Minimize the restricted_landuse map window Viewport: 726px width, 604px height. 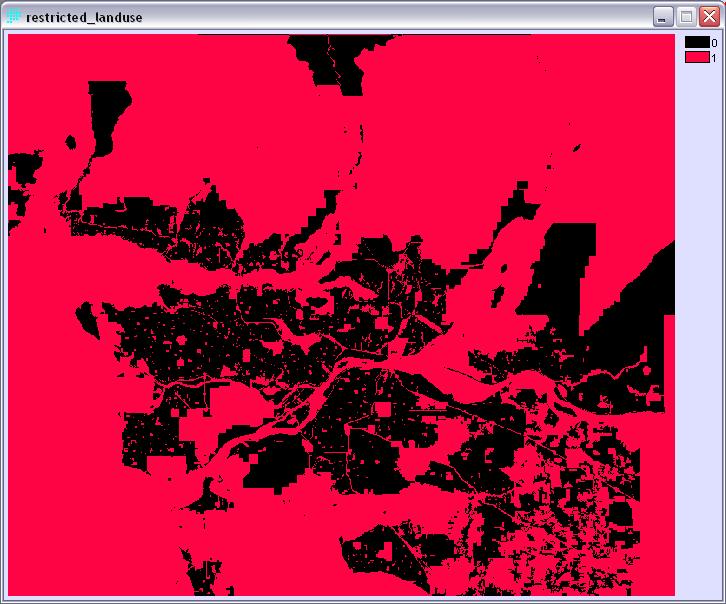[x=664, y=17]
